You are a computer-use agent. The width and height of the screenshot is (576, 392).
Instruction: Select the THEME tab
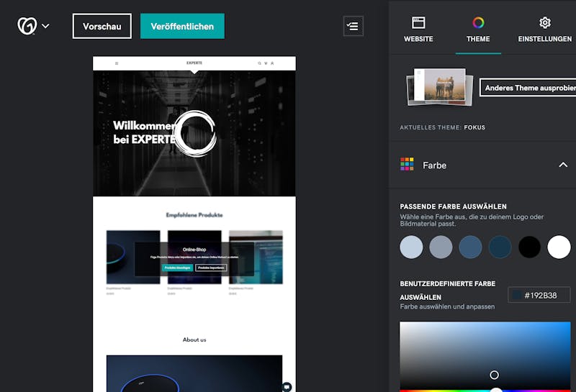click(478, 29)
